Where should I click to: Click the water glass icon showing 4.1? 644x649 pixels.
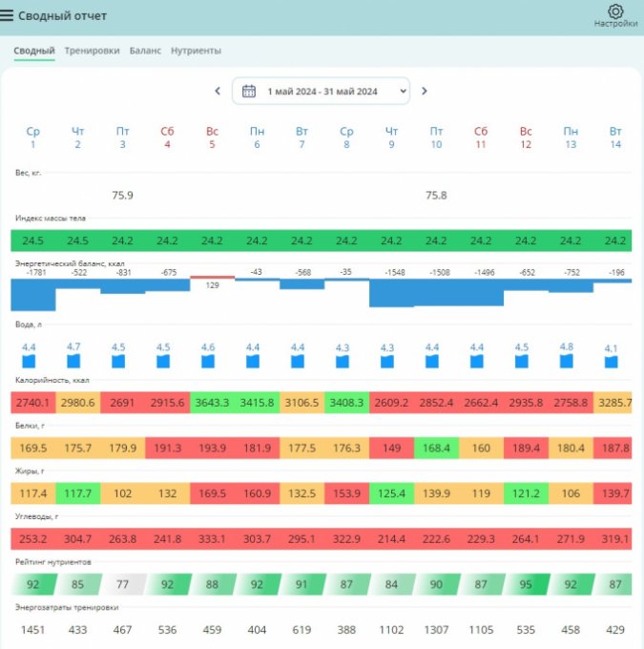pos(611,362)
